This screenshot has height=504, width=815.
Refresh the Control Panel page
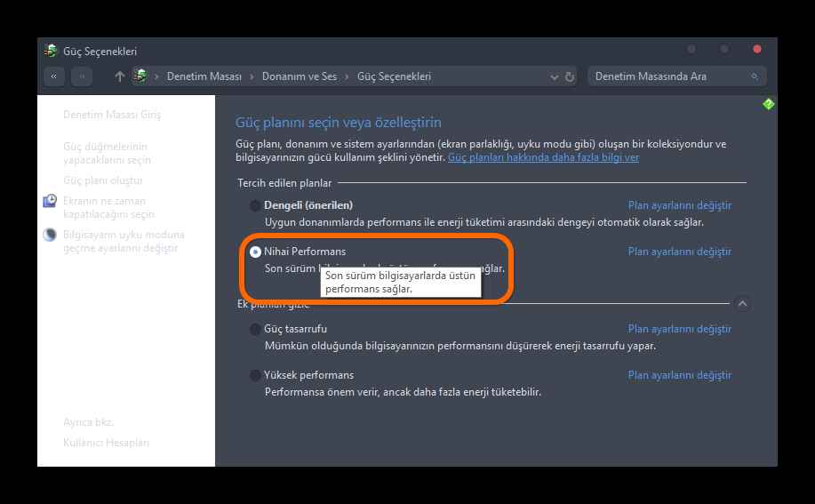click(570, 77)
